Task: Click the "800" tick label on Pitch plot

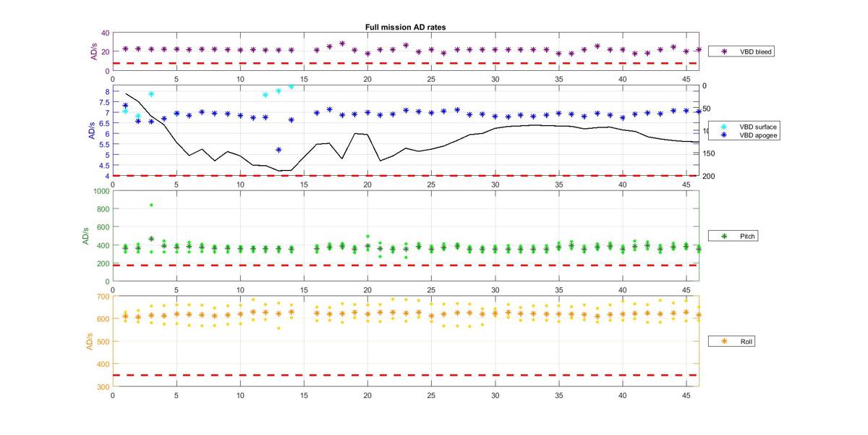Action: click(x=103, y=209)
